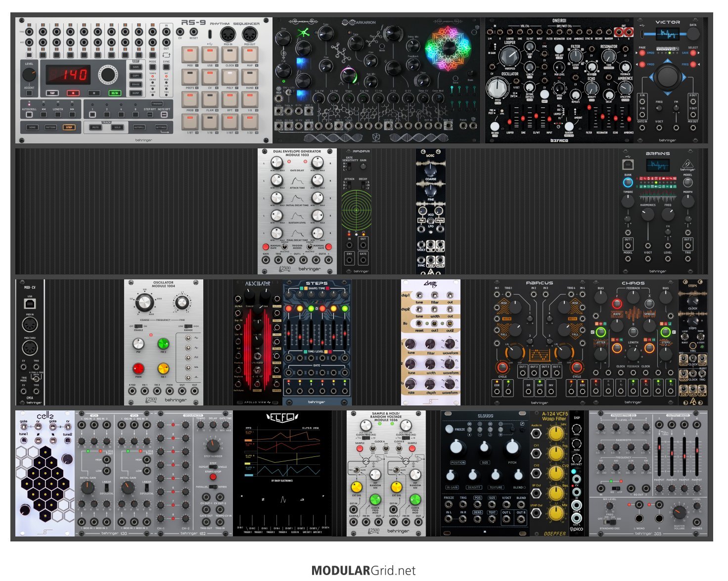
Task: Click COPY in the RS-9 EDIT section
Action: coord(136,76)
